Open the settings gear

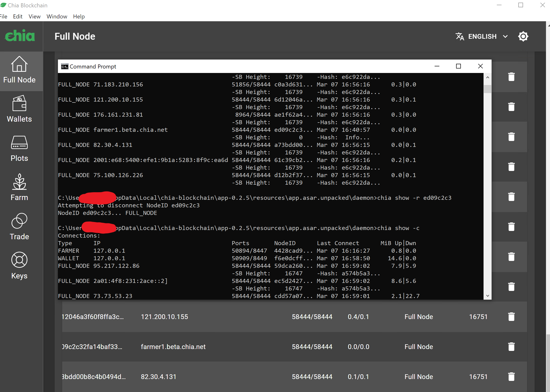click(523, 36)
